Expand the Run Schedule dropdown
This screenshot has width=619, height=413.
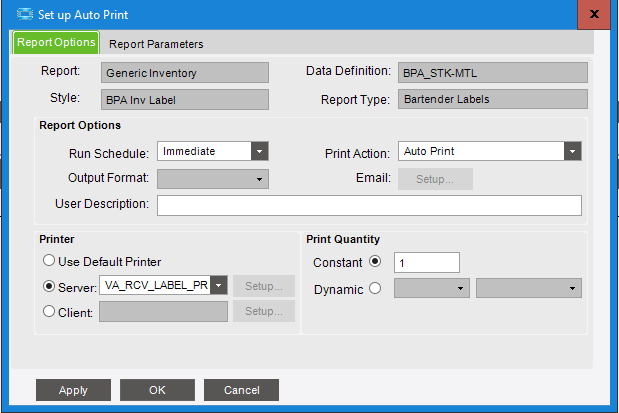coord(260,152)
